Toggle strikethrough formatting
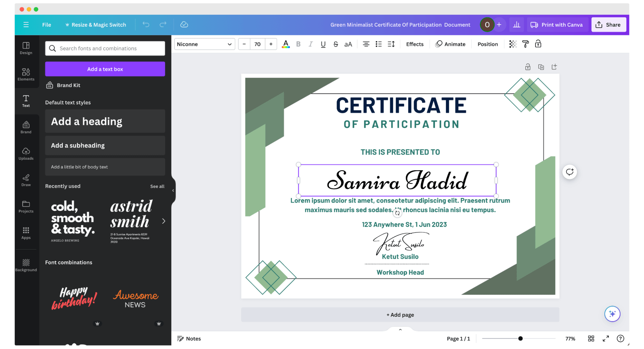644x349 pixels. (336, 44)
